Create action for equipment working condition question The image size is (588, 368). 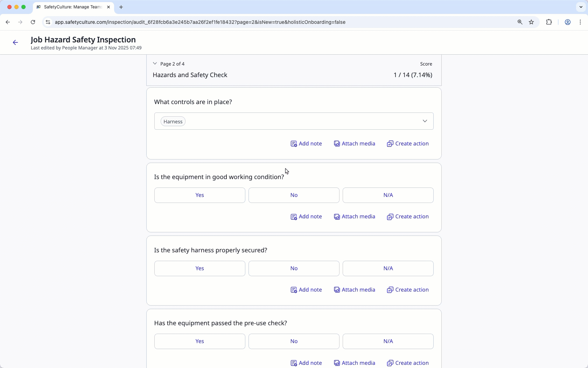coord(408,217)
